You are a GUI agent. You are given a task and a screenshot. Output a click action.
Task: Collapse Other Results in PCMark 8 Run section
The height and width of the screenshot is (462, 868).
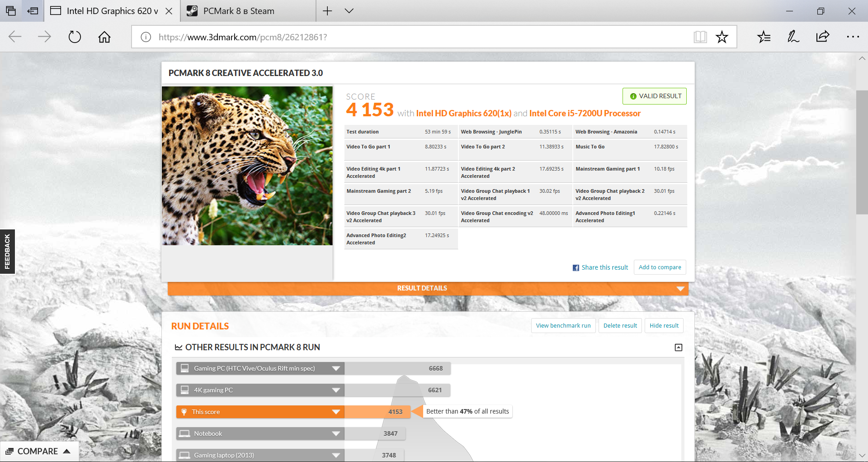coord(679,348)
